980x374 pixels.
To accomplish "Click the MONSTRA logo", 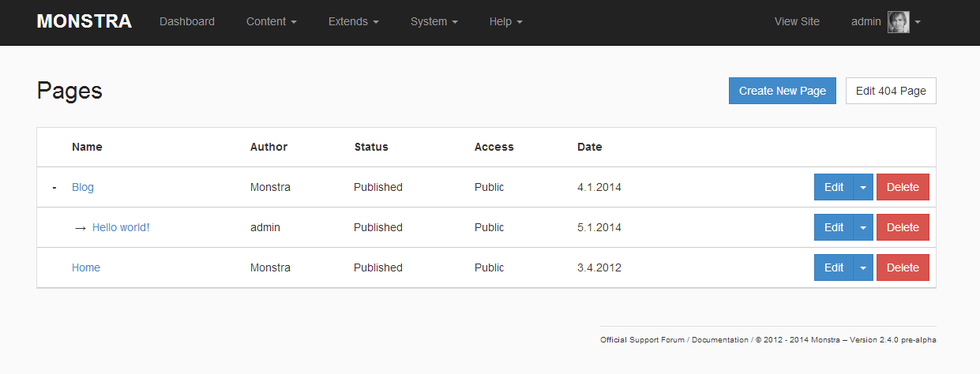I will tap(84, 21).
